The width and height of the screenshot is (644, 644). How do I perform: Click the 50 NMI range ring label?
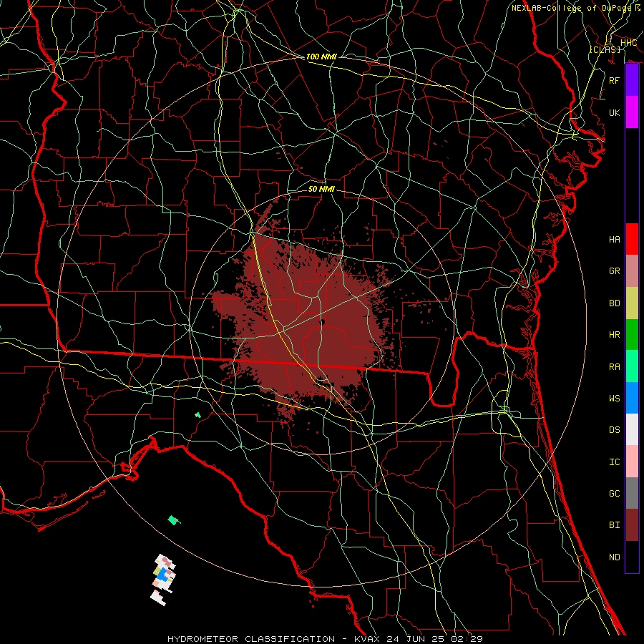(321, 189)
